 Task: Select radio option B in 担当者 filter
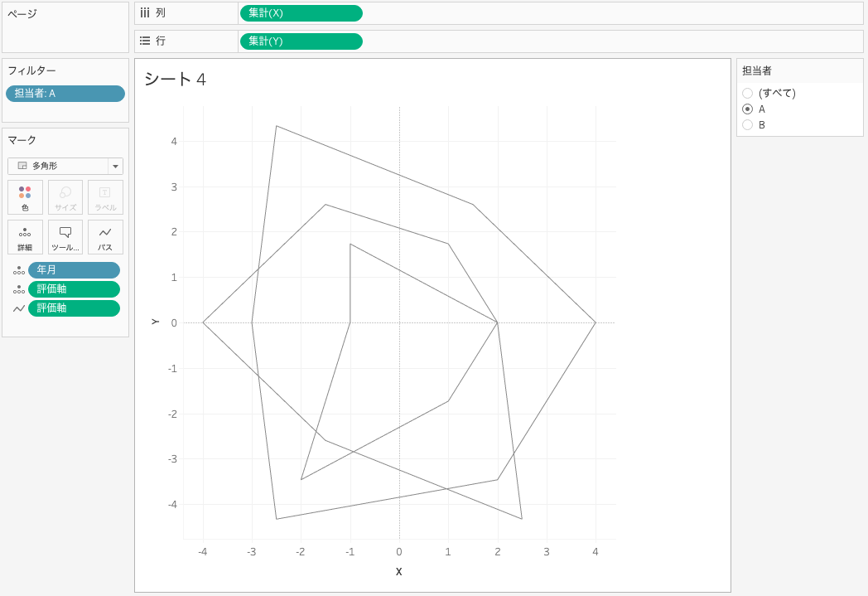(748, 125)
